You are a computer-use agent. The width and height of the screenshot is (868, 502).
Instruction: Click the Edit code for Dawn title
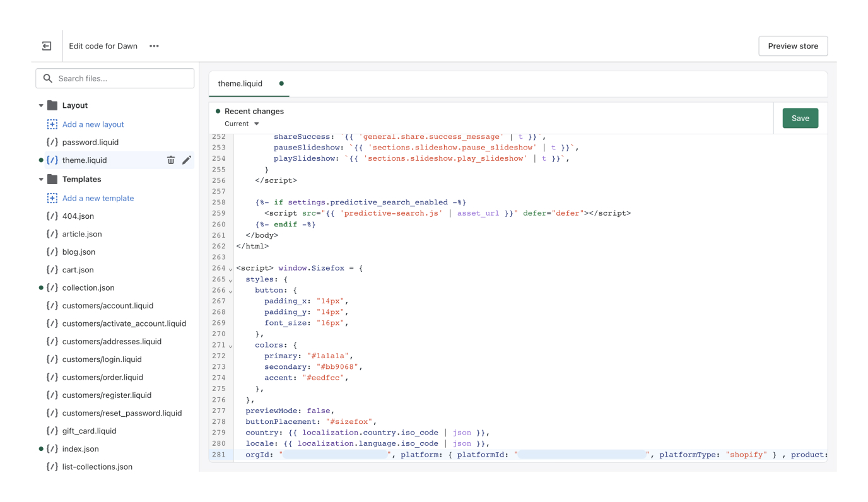point(103,46)
